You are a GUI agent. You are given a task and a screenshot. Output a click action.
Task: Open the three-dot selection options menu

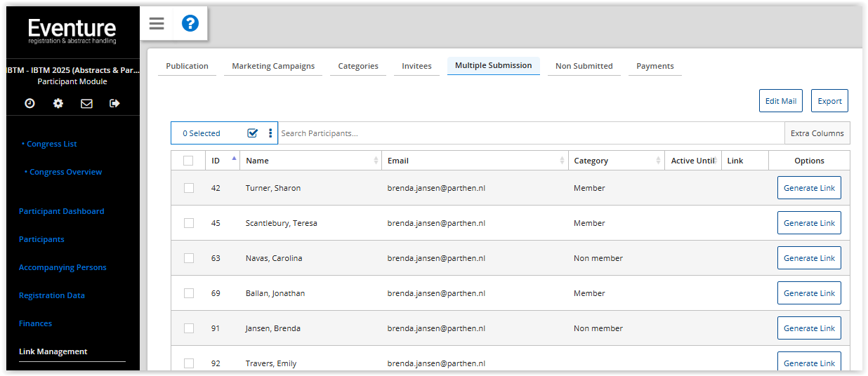(x=270, y=133)
